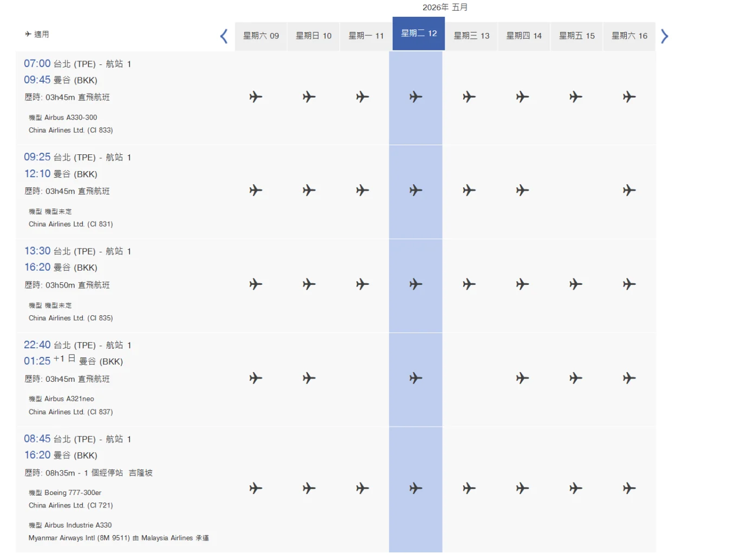
Task: Select the 星期四 14 date tab
Action: click(x=524, y=36)
